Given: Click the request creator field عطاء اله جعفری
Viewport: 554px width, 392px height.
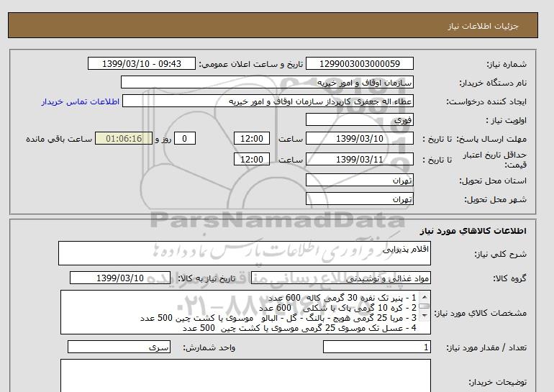Looking at the screenshot, I should [268, 101].
